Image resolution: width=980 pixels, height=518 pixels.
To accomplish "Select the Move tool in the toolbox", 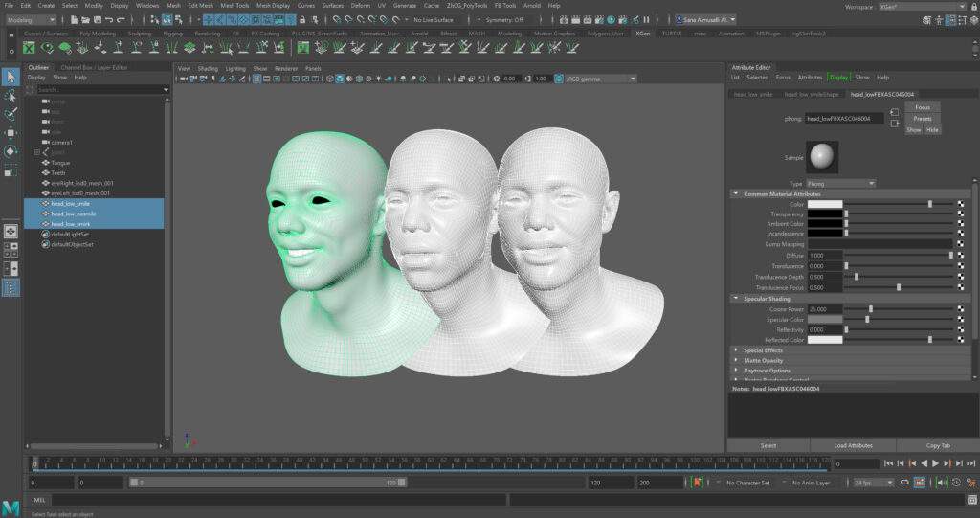I will click(x=11, y=133).
